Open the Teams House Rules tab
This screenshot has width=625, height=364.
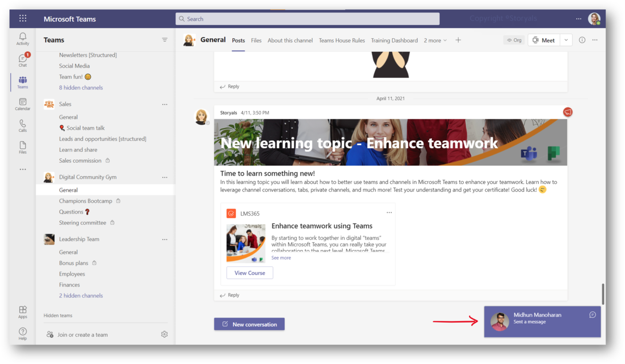[341, 40]
